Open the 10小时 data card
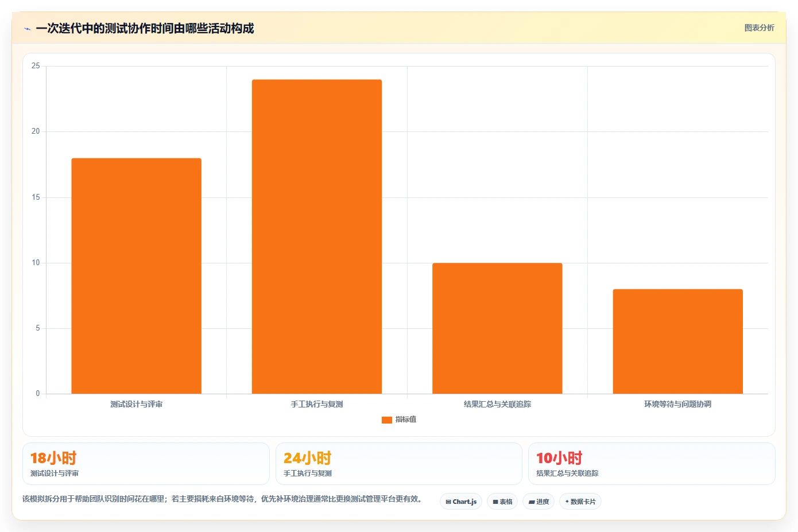The image size is (798, 532). click(652, 464)
